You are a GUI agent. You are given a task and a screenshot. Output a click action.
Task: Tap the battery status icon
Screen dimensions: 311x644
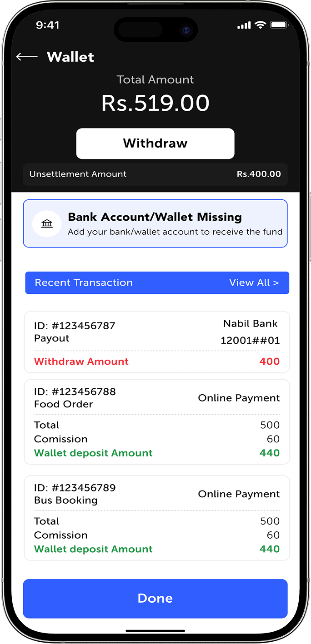279,25
